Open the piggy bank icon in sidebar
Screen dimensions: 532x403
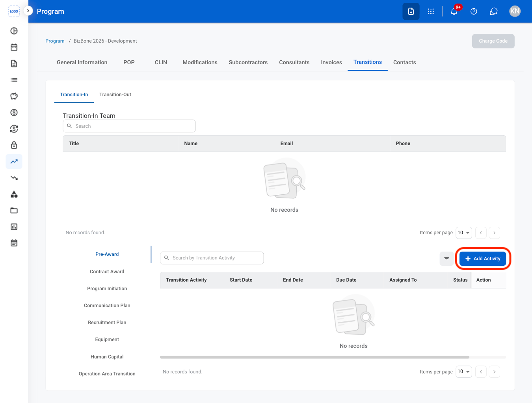[x=14, y=96]
